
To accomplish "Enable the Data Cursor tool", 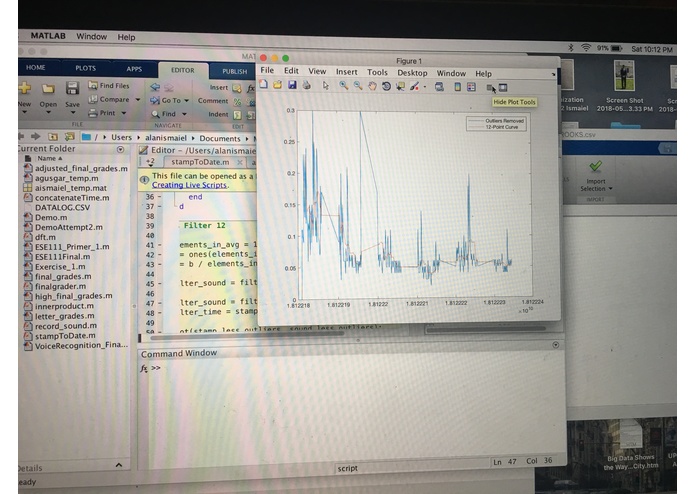I will (x=401, y=86).
